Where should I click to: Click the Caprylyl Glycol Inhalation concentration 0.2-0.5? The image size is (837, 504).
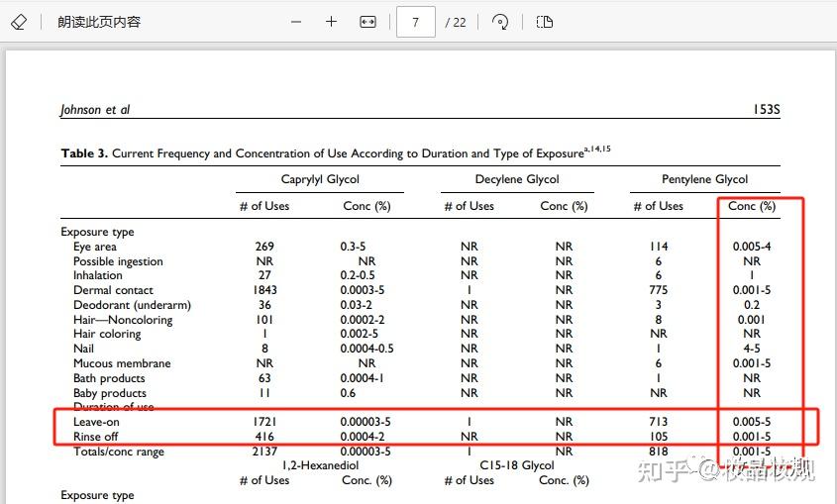(x=358, y=275)
